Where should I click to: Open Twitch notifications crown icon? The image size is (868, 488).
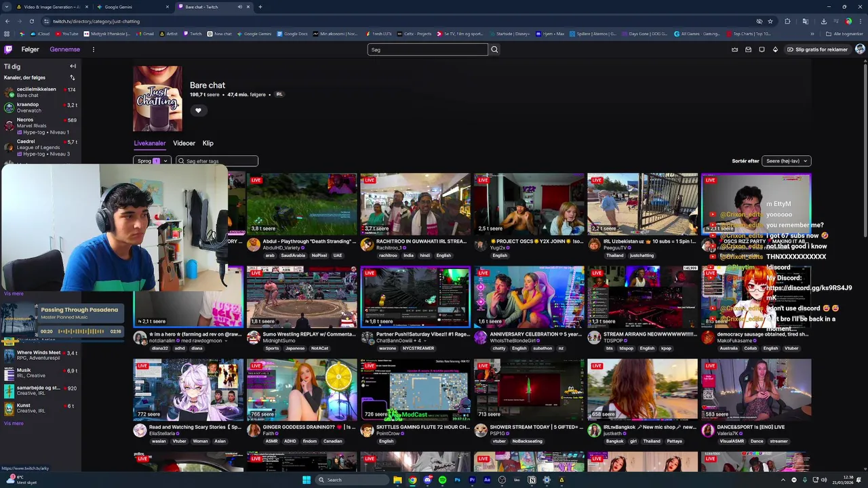coord(734,49)
